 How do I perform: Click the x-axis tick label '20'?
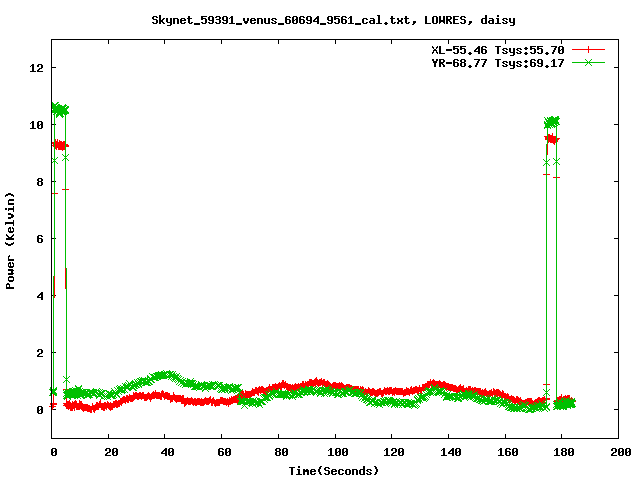click(111, 452)
